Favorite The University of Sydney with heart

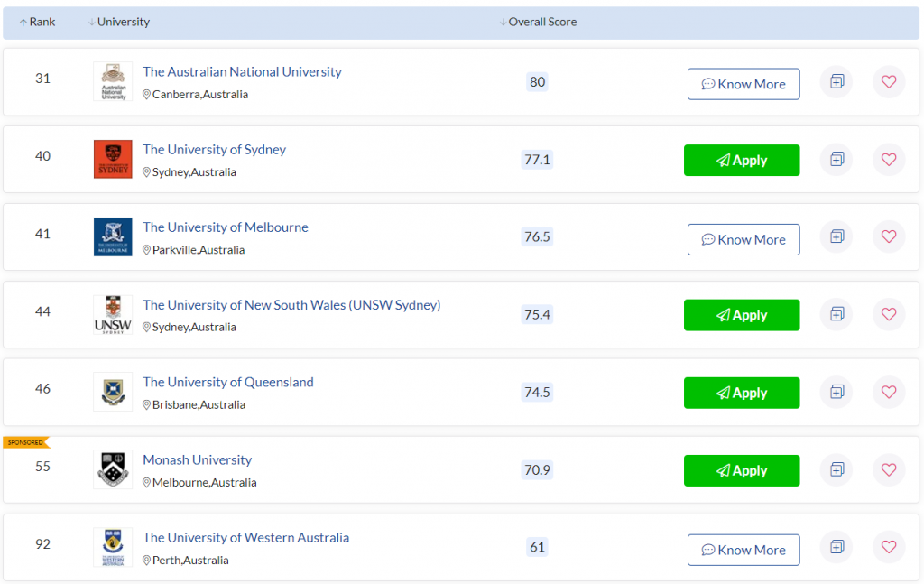[x=889, y=160]
